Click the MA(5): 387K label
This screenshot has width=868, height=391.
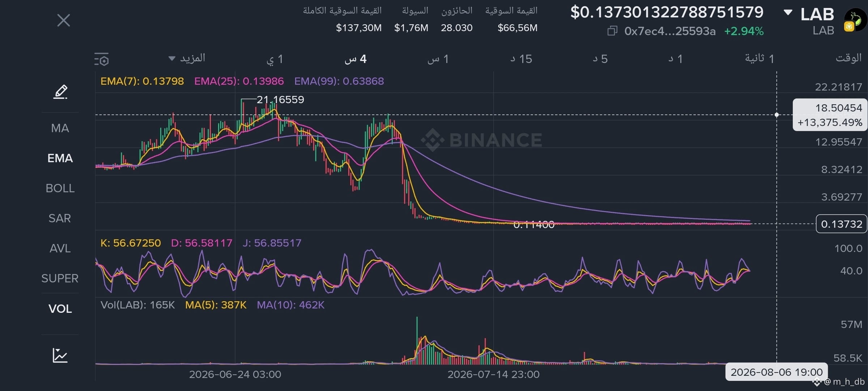(x=216, y=305)
